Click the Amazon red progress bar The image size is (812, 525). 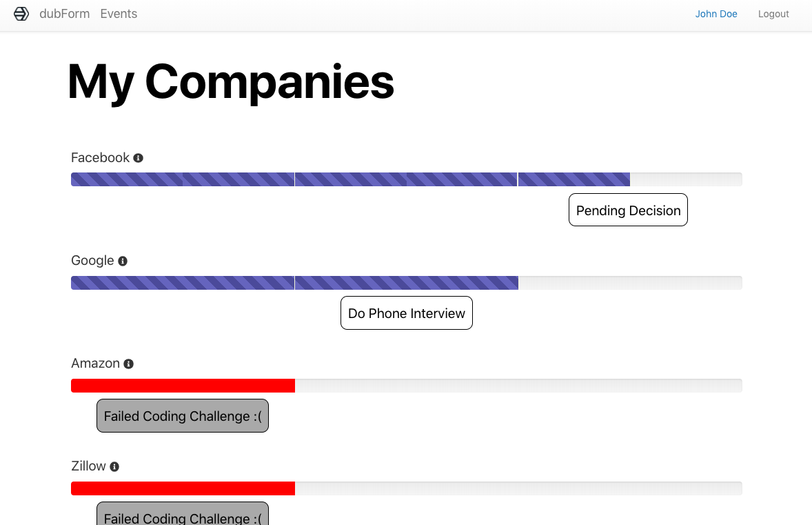[183, 386]
